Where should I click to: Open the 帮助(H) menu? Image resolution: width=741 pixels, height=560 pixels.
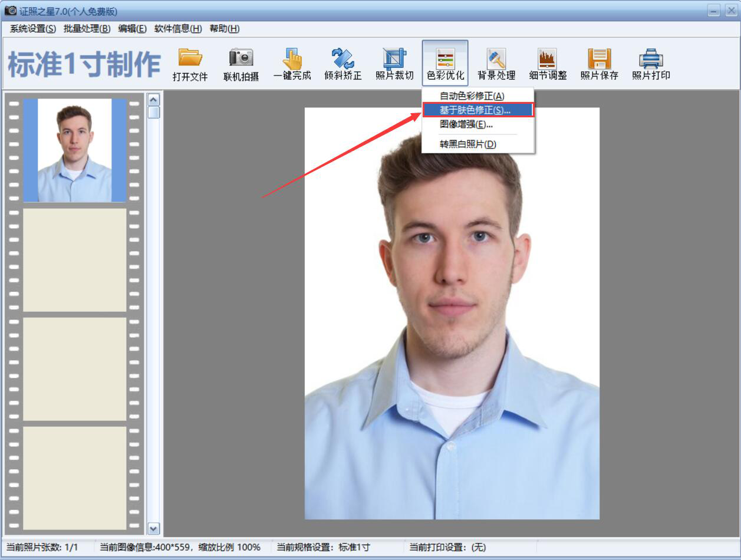tap(225, 29)
